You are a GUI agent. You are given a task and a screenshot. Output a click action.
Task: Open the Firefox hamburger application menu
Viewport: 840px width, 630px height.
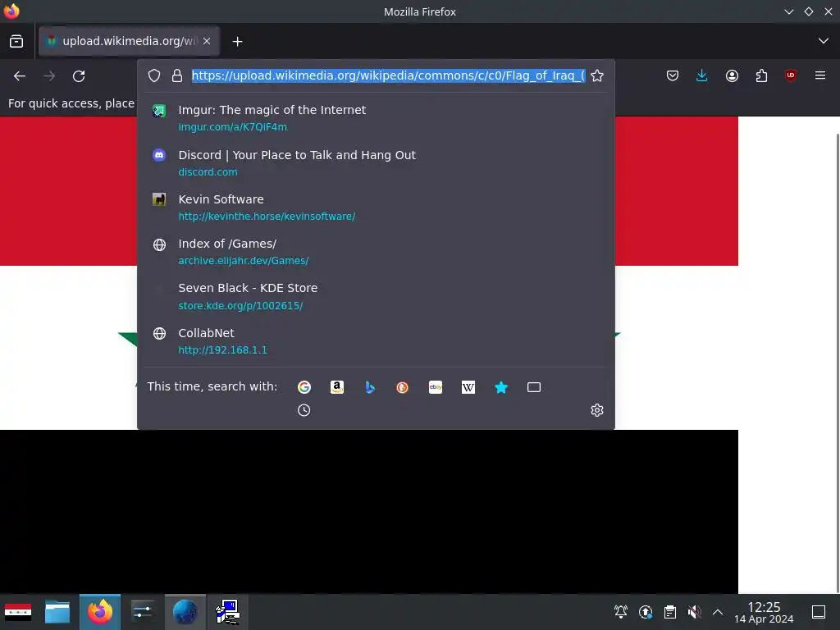[820, 75]
